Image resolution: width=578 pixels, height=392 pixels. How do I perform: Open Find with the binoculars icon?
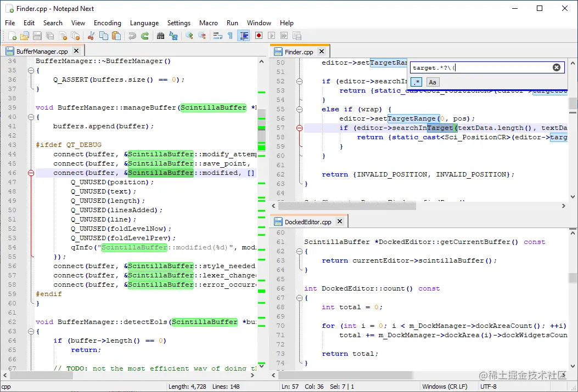(160, 36)
